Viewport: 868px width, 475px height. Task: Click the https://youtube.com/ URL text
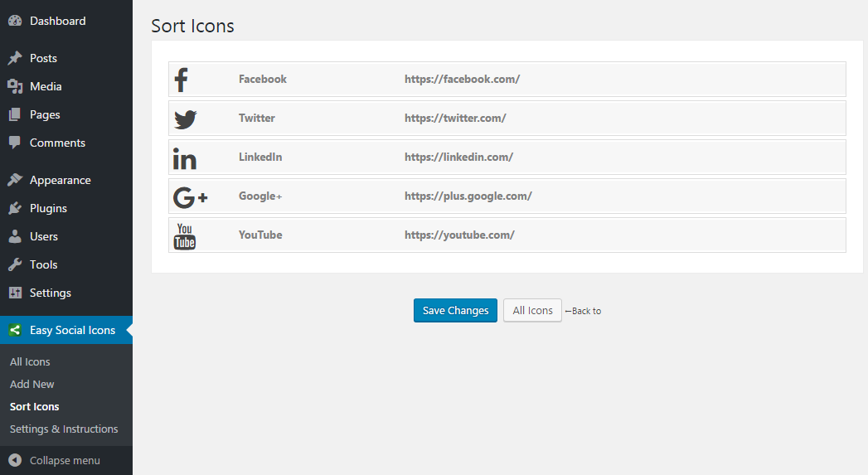coord(459,235)
